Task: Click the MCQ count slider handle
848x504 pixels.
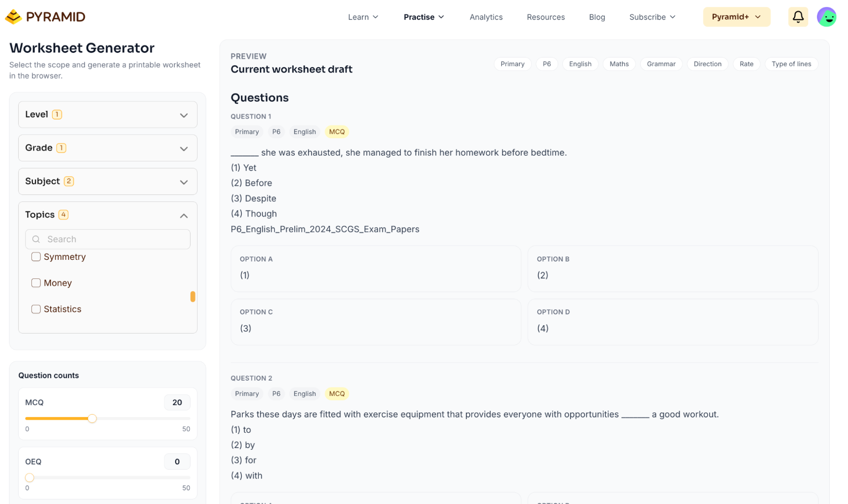Action: [92, 419]
